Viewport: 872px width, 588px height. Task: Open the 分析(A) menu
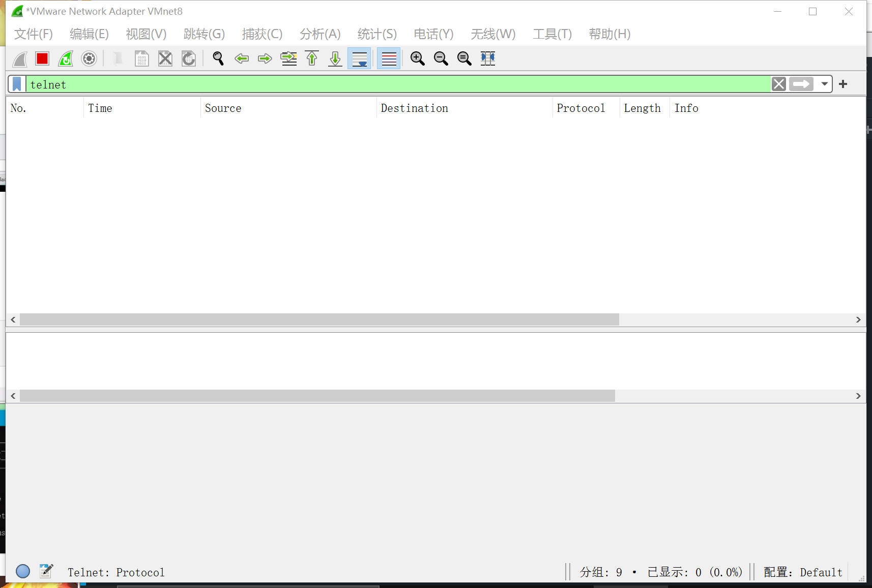click(x=321, y=34)
